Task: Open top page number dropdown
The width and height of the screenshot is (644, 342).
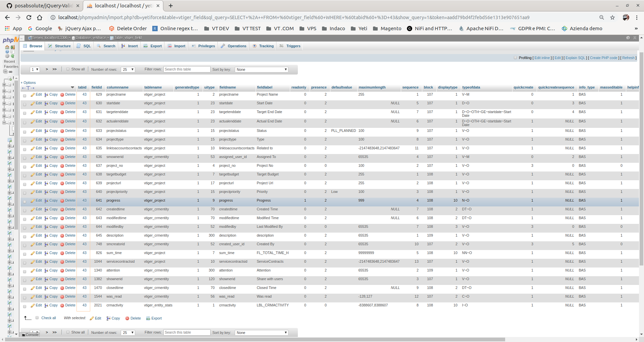Action: click(35, 69)
